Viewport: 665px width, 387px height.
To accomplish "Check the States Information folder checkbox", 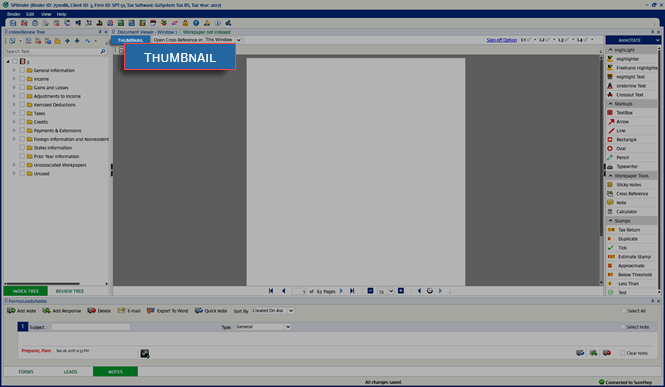I will pyautogui.click(x=22, y=148).
